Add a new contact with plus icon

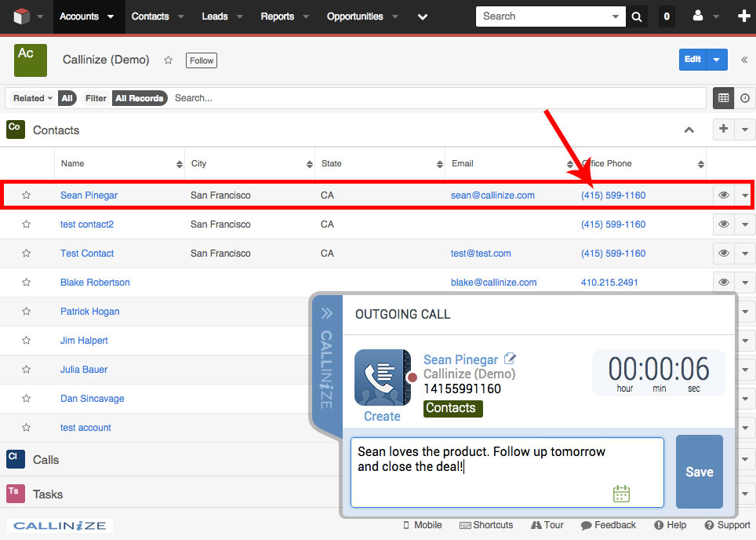pos(723,129)
